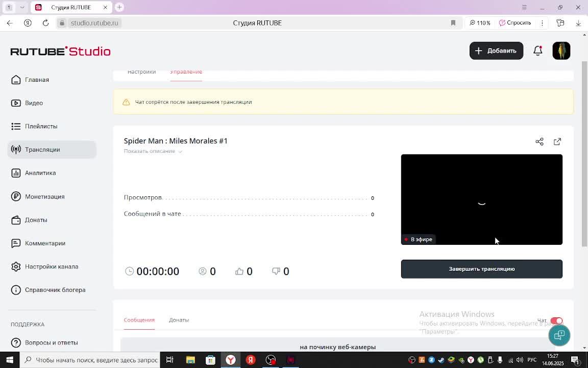Open File Explorer from the taskbar
Viewport: 588px width, 368px height.
tap(190, 360)
